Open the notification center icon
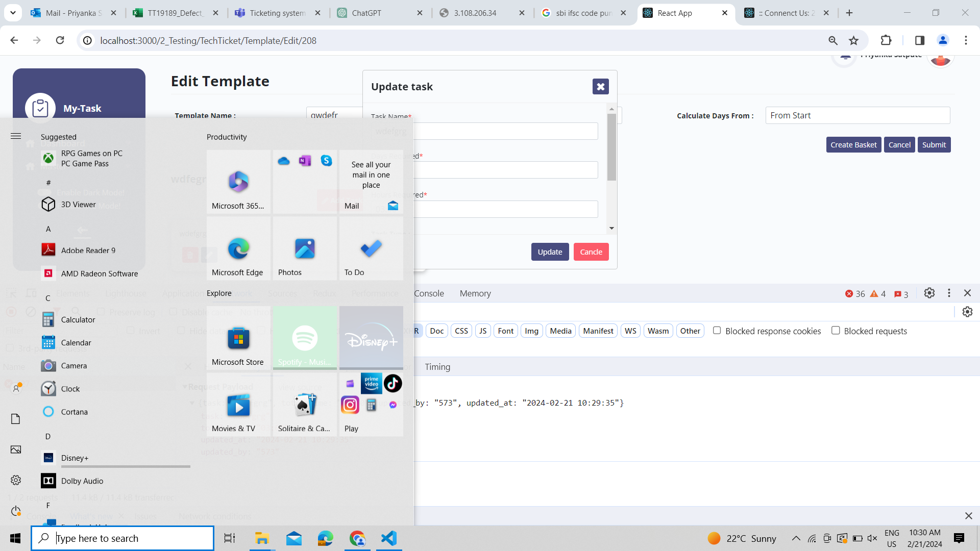Screen dimensions: 980x551 pos(959,538)
